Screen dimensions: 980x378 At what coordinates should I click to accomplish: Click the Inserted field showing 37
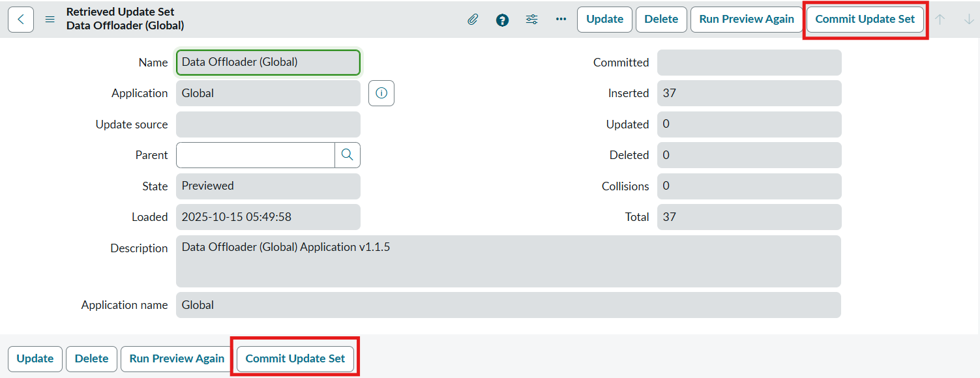(749, 93)
